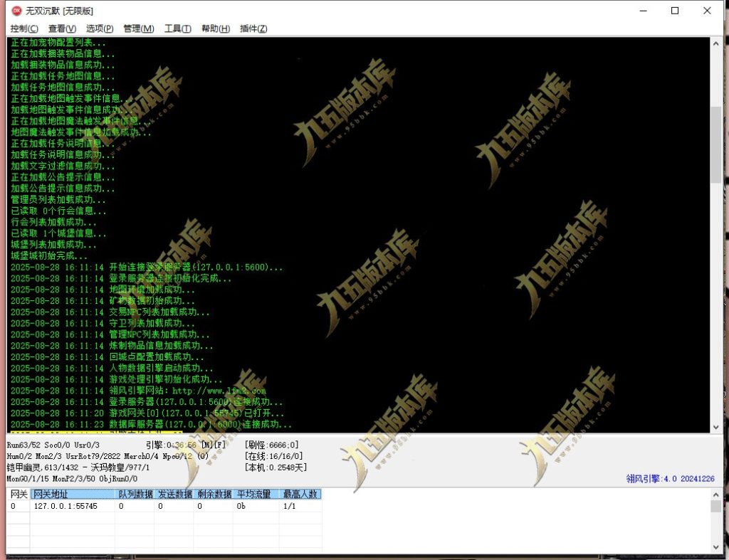Click the 平均流量 column header
Screen dimensions: 729x560
tap(253, 494)
